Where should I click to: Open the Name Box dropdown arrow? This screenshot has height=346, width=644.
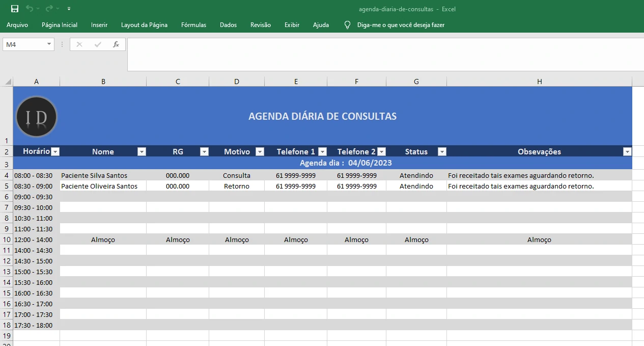click(49, 44)
